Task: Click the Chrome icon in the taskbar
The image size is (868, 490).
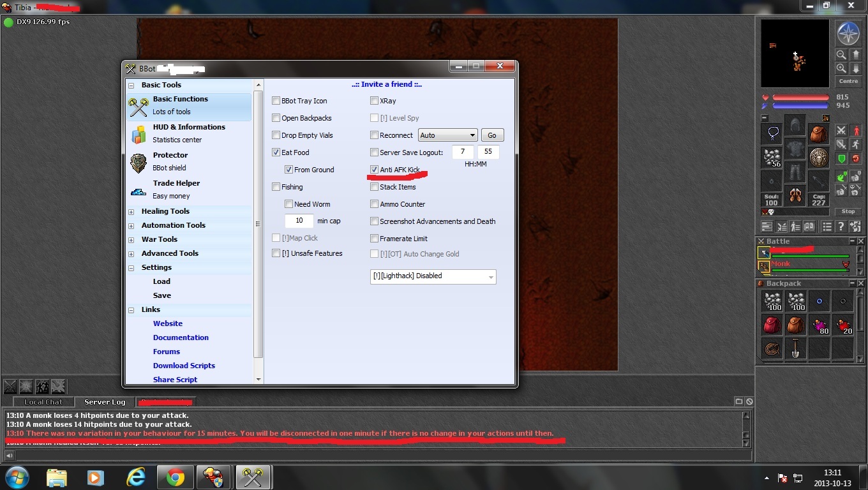Action: (x=176, y=477)
